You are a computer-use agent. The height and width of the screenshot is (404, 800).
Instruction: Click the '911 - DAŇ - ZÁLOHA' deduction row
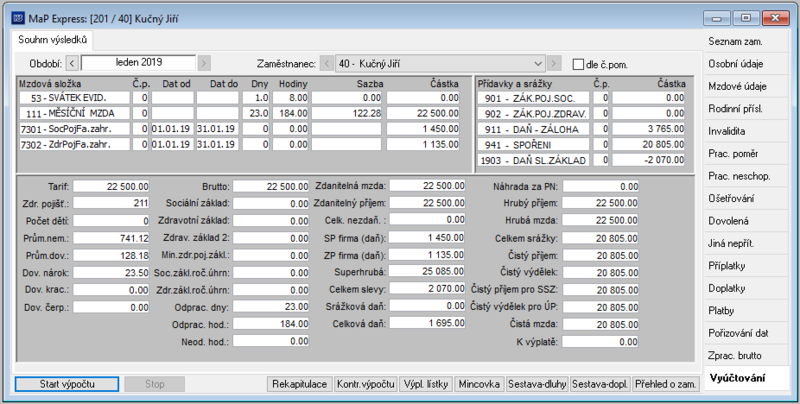tap(534, 129)
